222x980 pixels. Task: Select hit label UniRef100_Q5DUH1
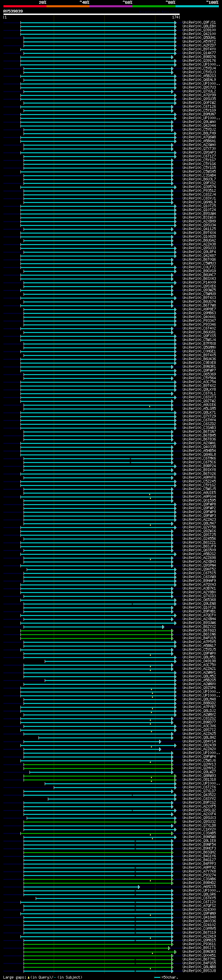[199, 38]
